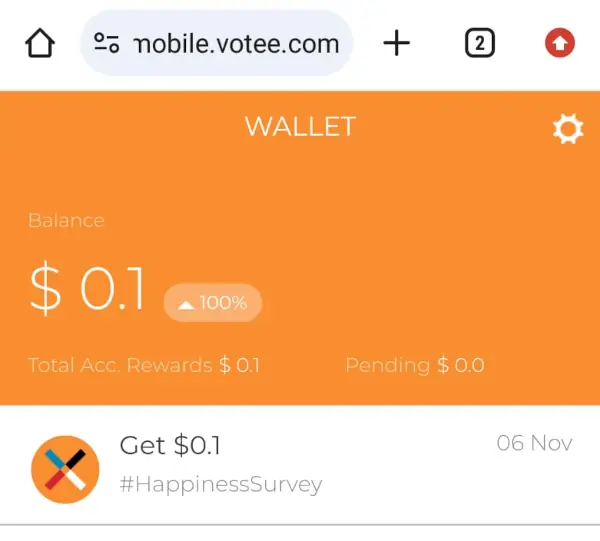Tap the 100% balance change badge
Viewport: 600px width, 541px height.
click(x=213, y=303)
